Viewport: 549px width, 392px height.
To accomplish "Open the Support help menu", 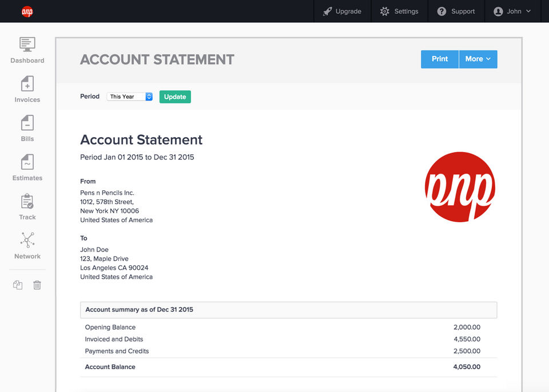I will pos(456,11).
